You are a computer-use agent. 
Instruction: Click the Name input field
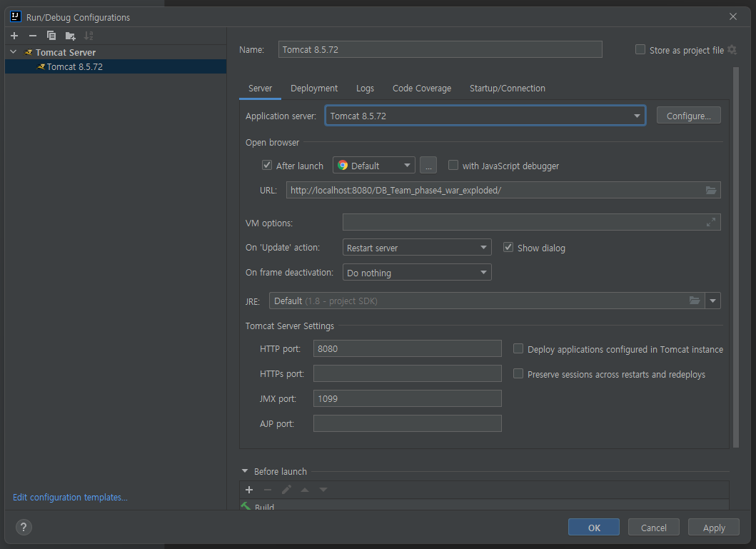tap(440, 50)
